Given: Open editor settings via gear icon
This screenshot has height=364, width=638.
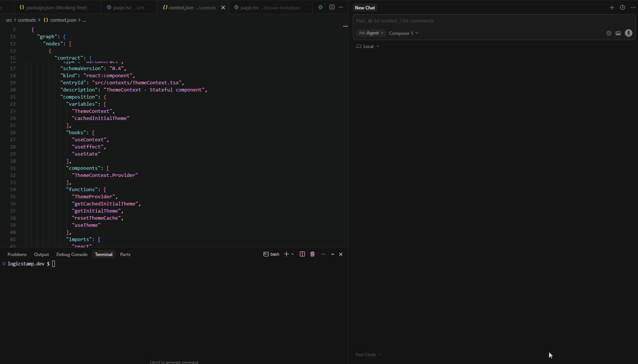Looking at the screenshot, I should [321, 7].
